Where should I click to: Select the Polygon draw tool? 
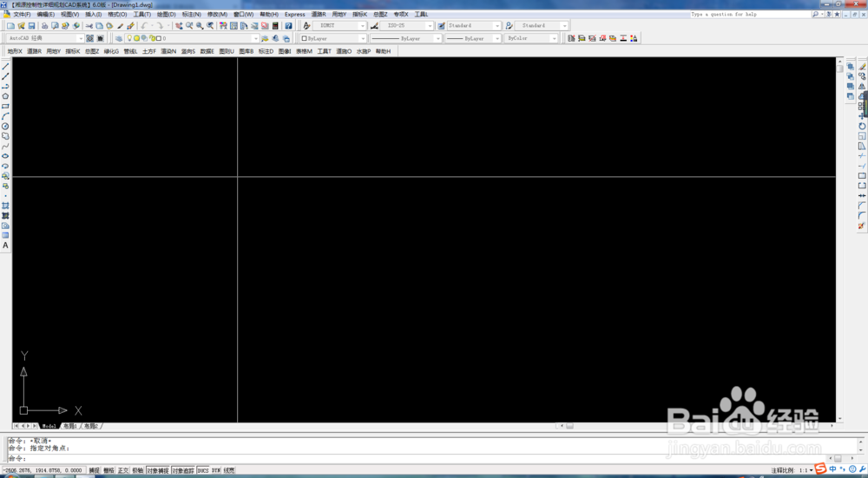(5, 96)
